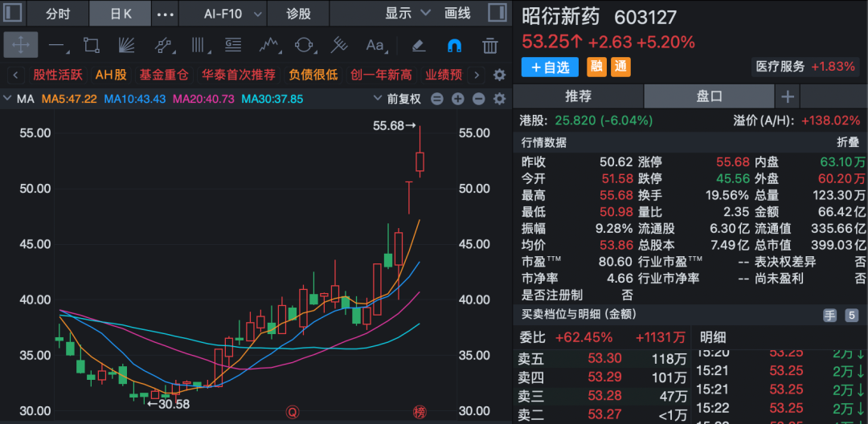
Task: Toggle the 手 unit button
Action: (829, 316)
